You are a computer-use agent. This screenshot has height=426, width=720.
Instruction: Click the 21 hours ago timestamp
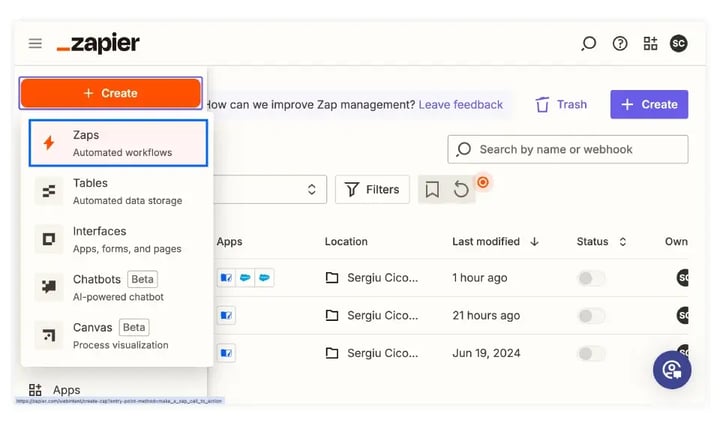[x=486, y=315]
